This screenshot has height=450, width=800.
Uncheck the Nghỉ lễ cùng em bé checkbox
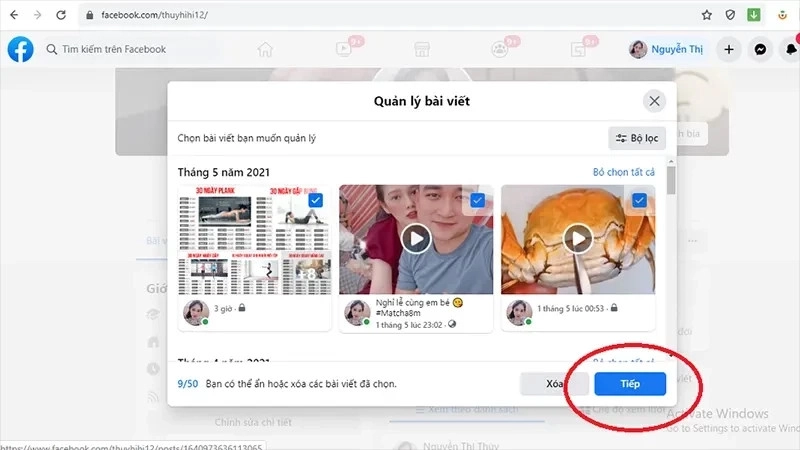[478, 200]
